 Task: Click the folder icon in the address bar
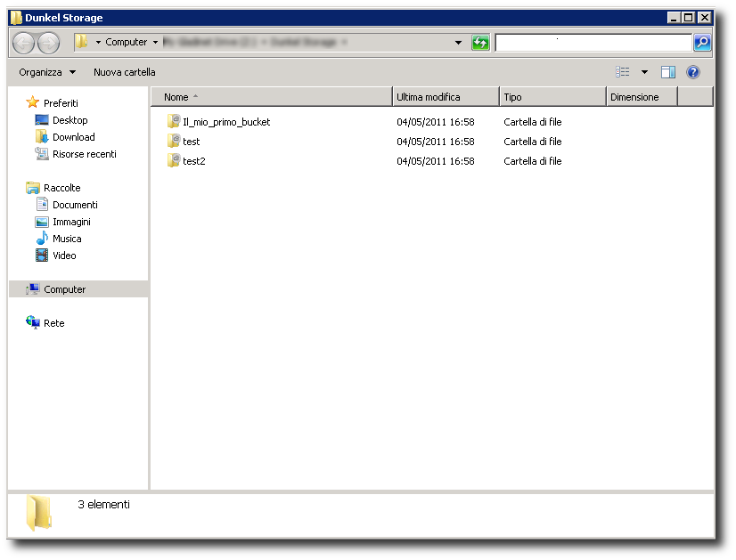click(82, 42)
